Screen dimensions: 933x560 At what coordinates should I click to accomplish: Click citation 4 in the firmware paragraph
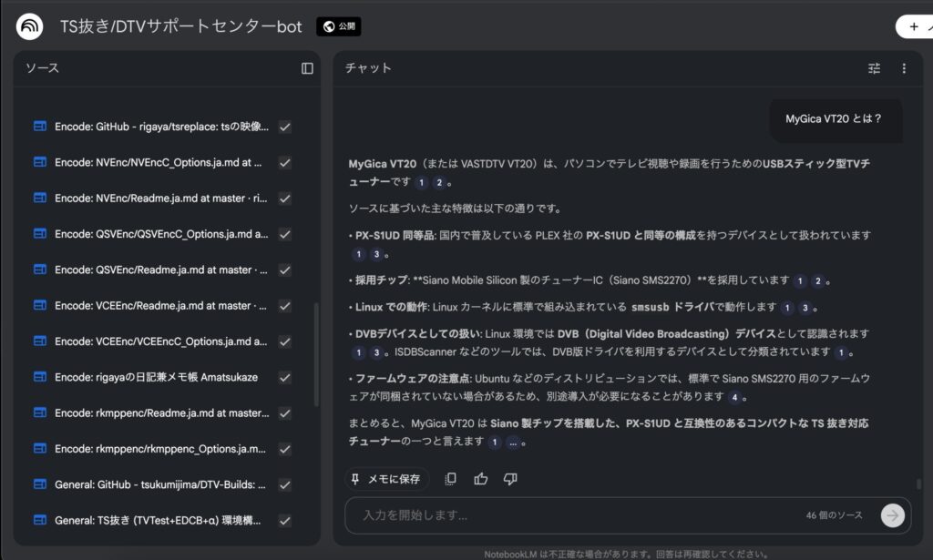click(734, 397)
